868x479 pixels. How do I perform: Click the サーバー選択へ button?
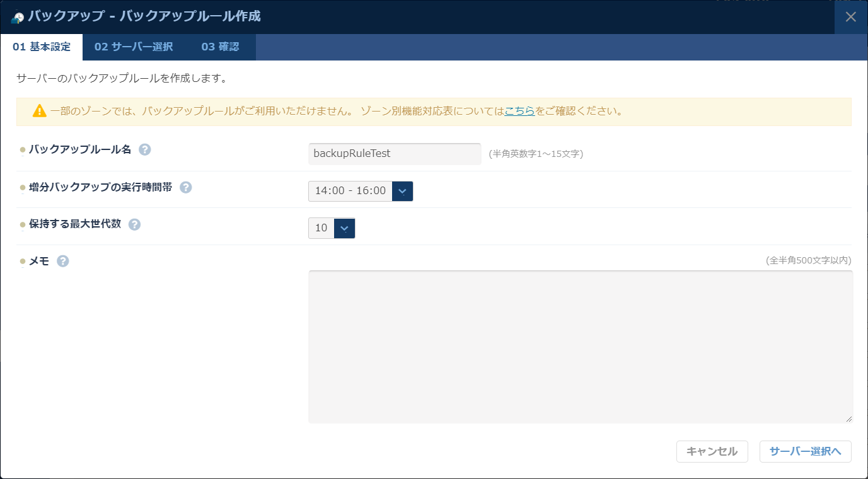point(805,451)
